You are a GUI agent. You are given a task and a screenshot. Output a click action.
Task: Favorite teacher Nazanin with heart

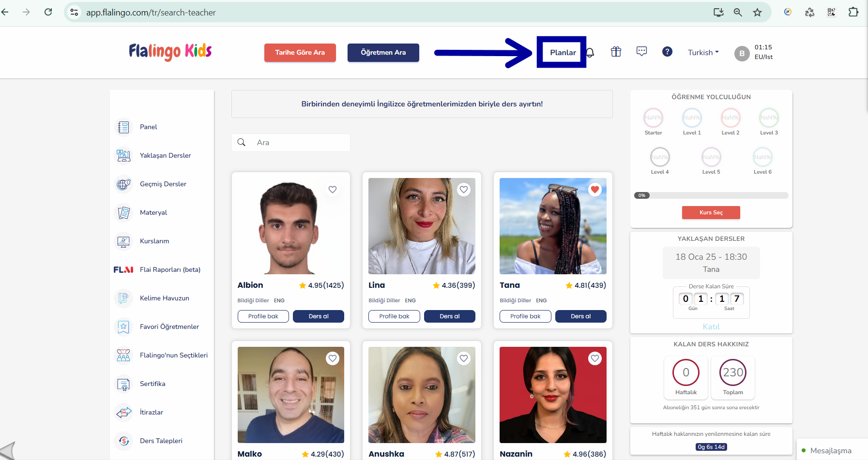pyautogui.click(x=595, y=358)
